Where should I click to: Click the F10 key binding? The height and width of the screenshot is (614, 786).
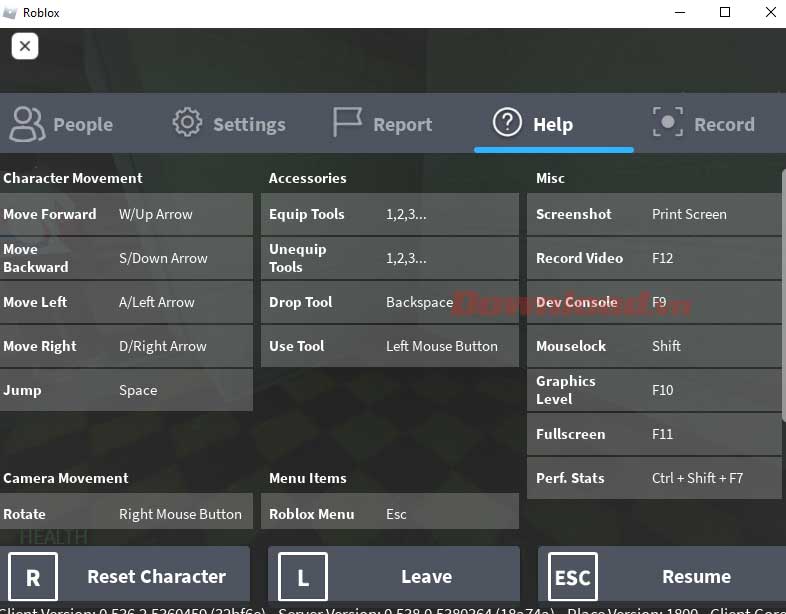(662, 390)
